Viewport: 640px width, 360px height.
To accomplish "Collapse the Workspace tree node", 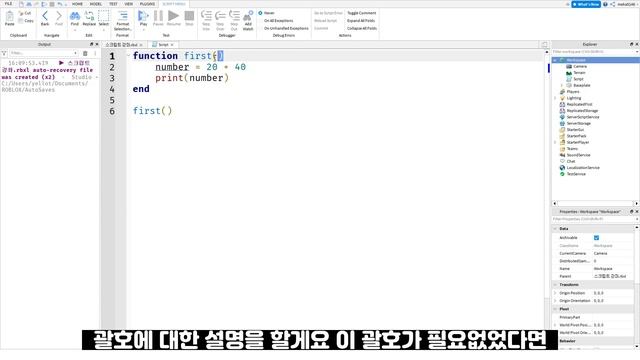I will click(555, 60).
